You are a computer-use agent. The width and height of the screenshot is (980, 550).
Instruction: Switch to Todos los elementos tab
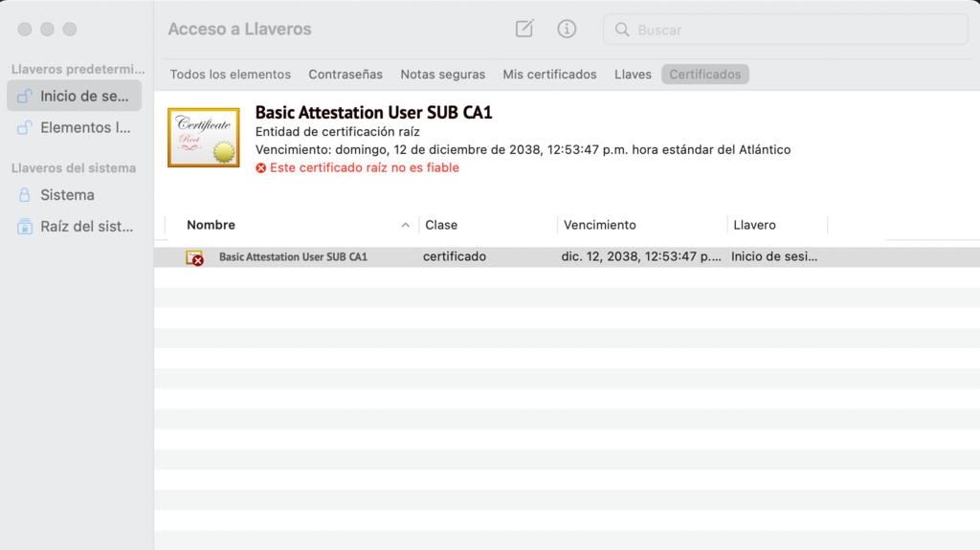pos(231,75)
